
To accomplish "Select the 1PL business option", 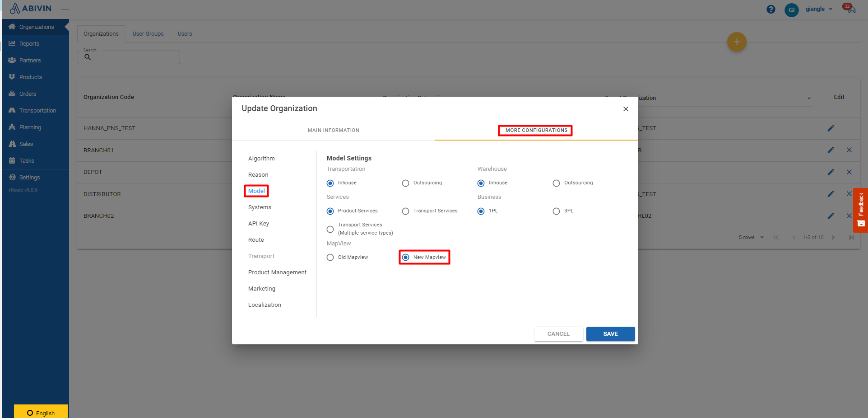I will tap(481, 211).
